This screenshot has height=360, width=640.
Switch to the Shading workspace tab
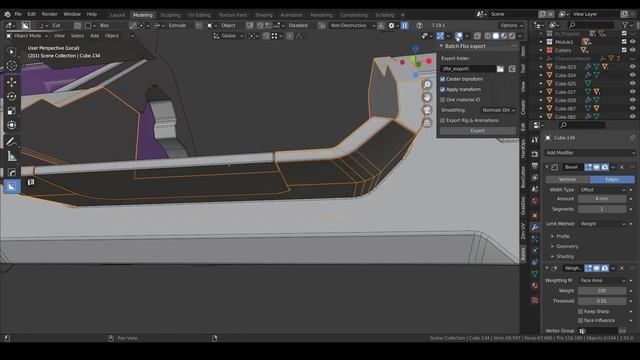(x=264, y=15)
